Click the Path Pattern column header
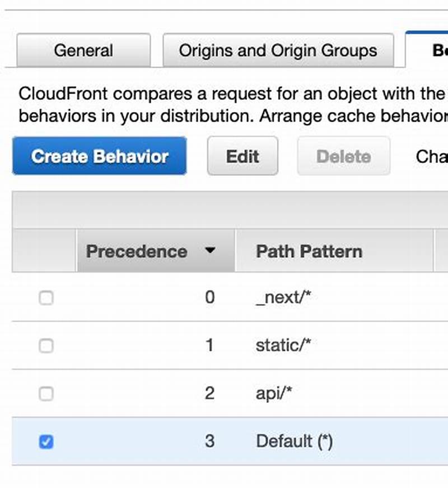This screenshot has width=448, height=488. click(x=307, y=251)
